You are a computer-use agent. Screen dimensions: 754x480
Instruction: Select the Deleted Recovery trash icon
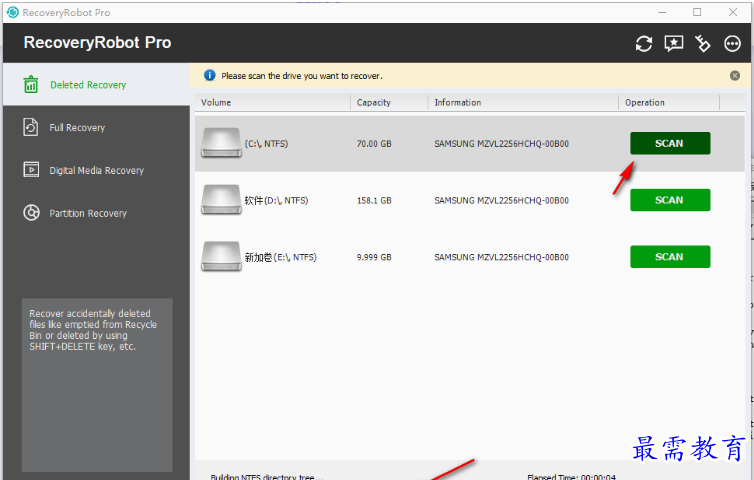click(31, 85)
